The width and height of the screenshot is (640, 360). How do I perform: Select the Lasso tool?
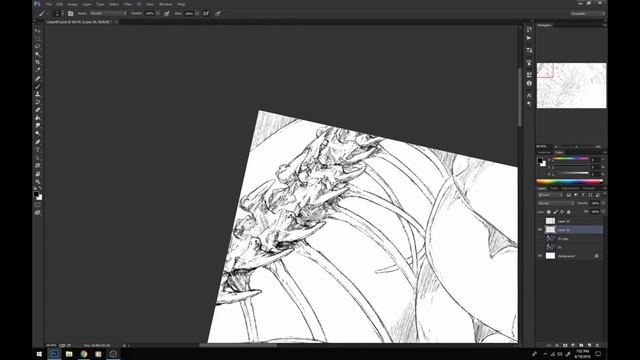coord(38,47)
